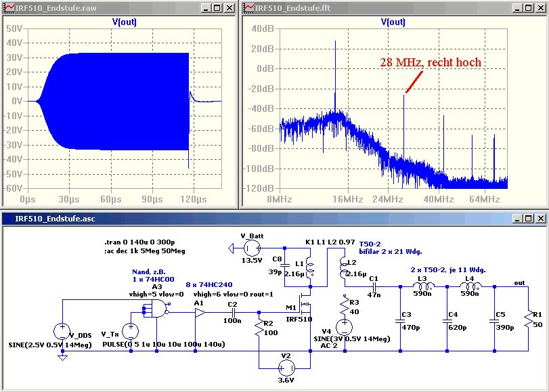Click V(out) trace label in FFT window
Viewport: 549px width, 392px height.
393,22
